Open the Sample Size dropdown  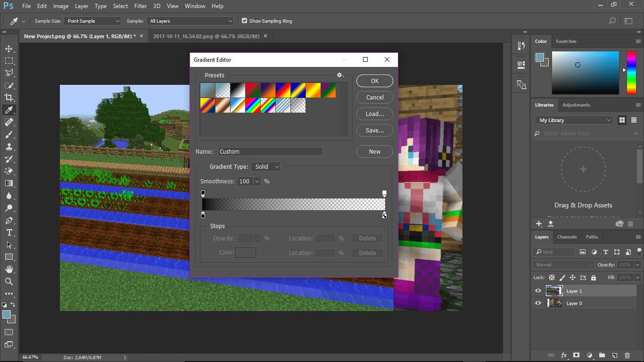tap(92, 21)
